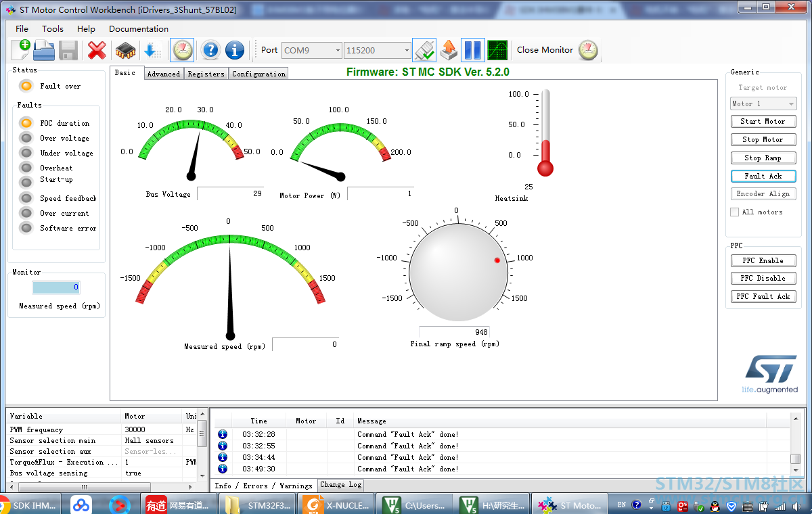Click the info icon on the 03:49:30 row

pos(223,469)
